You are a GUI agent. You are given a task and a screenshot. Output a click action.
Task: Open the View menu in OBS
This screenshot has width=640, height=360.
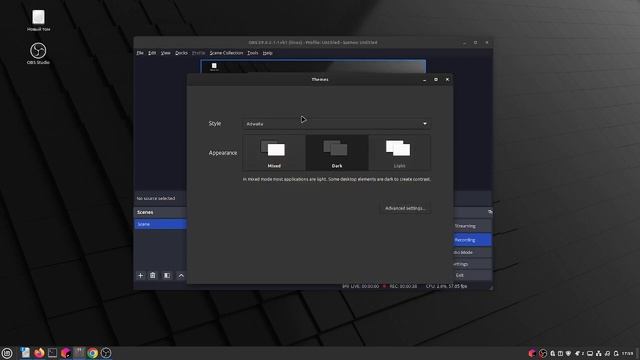[165, 53]
